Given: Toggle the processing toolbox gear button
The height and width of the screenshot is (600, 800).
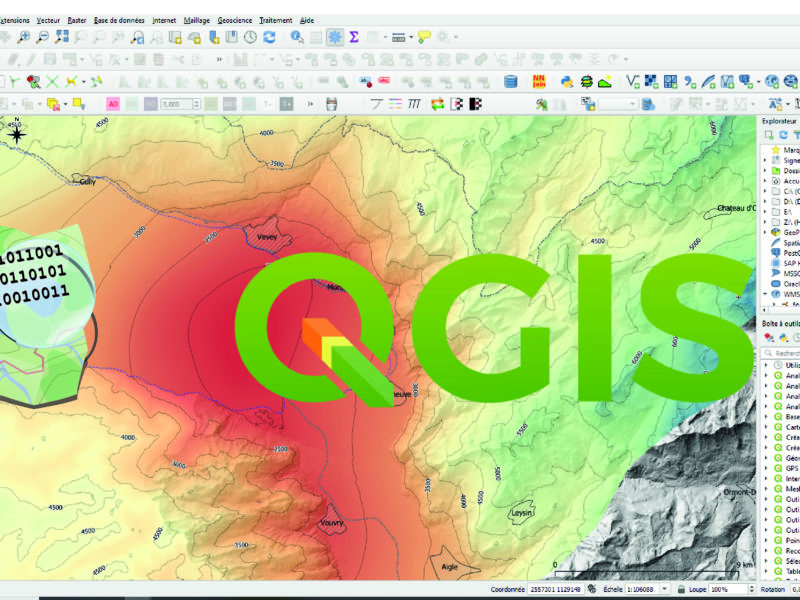Looking at the screenshot, I should [334, 37].
